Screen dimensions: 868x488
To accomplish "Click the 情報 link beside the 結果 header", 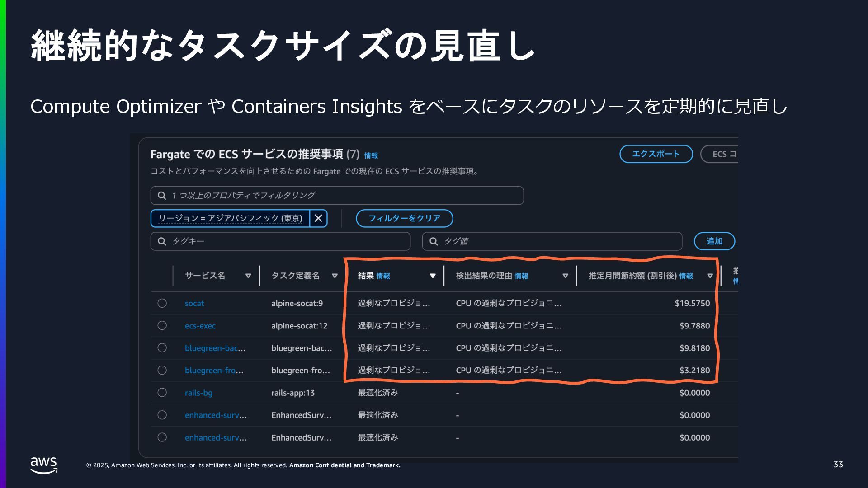I will [x=383, y=276].
